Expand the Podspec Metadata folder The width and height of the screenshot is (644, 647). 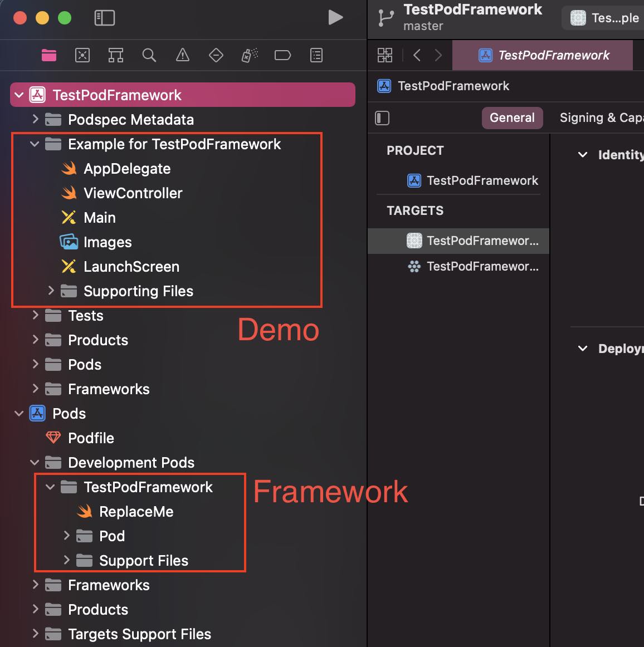[x=36, y=119]
